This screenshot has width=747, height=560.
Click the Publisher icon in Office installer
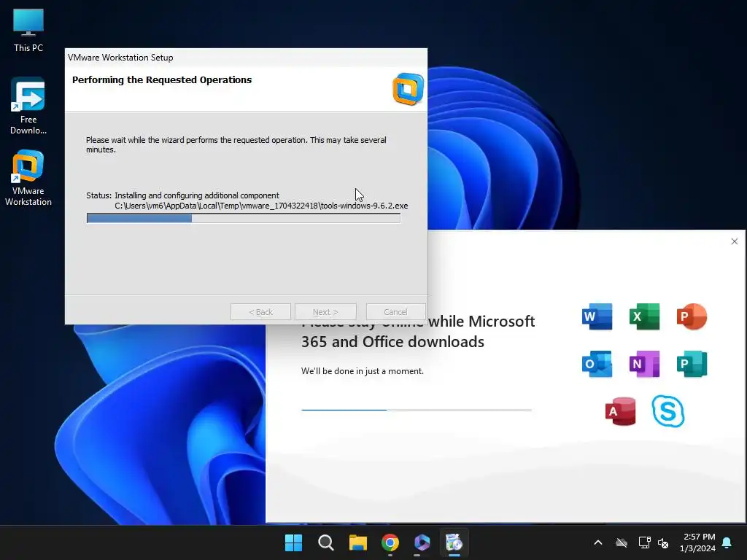(692, 364)
